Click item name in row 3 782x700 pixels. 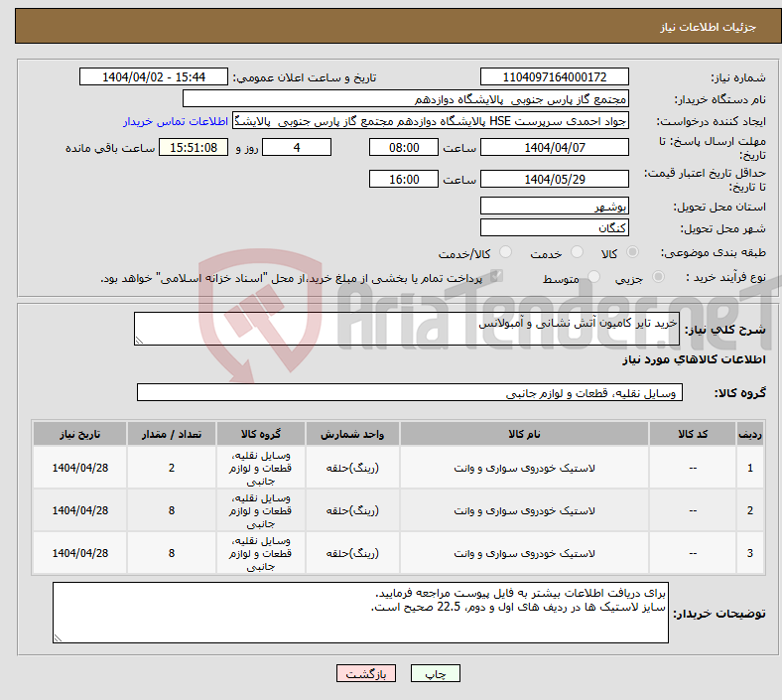click(524, 553)
